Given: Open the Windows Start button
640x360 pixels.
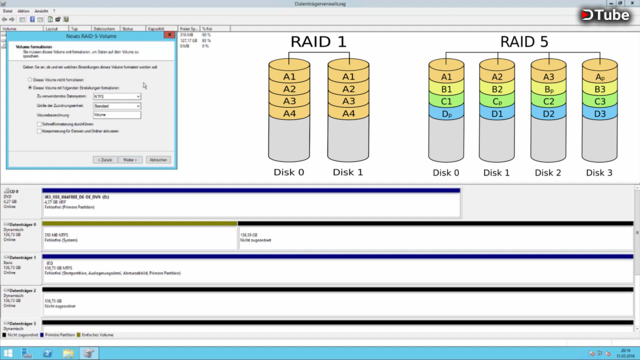Looking at the screenshot, I should (8, 353).
